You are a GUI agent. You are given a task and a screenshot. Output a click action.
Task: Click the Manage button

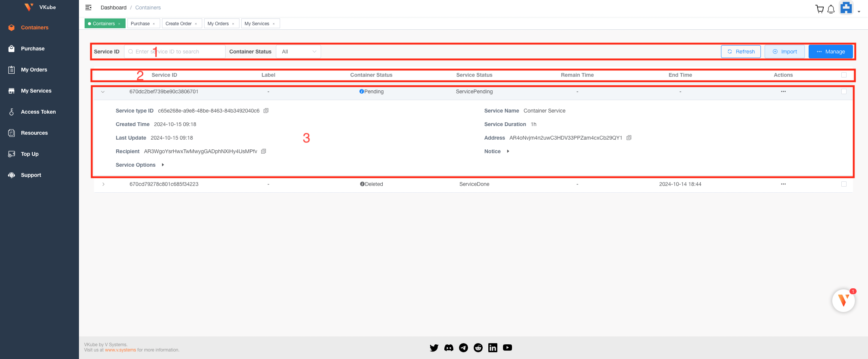tap(830, 52)
